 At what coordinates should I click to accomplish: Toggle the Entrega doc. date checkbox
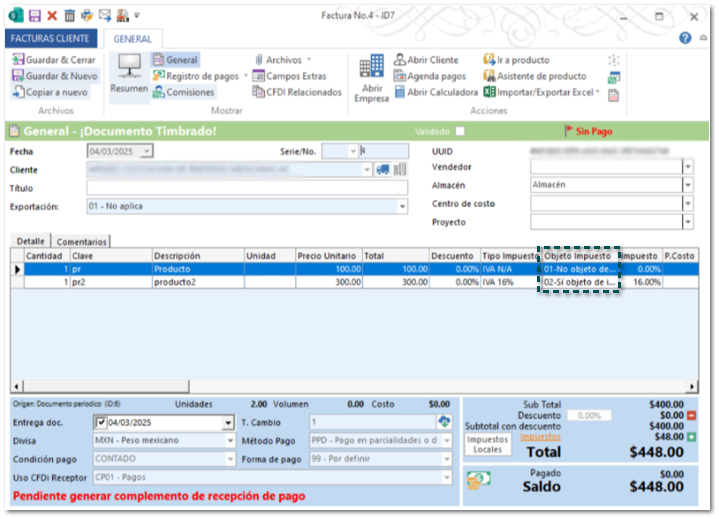click(101, 423)
